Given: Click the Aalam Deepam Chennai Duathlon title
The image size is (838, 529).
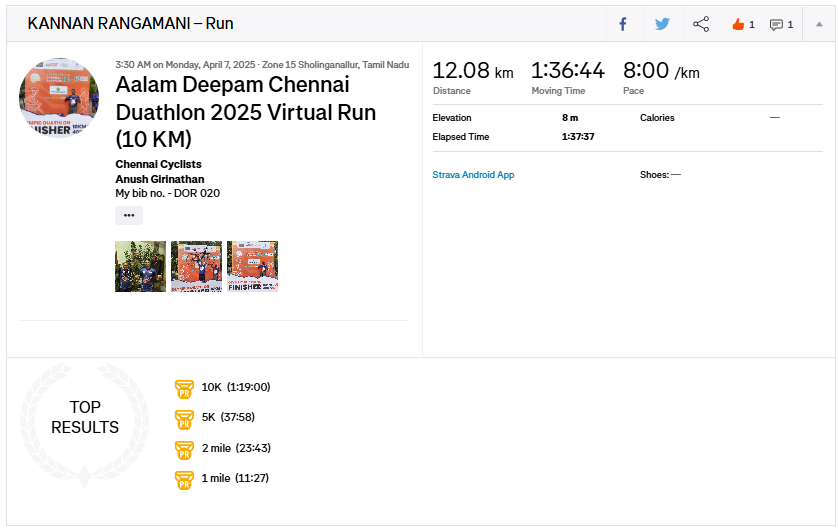Looking at the screenshot, I should [246, 111].
